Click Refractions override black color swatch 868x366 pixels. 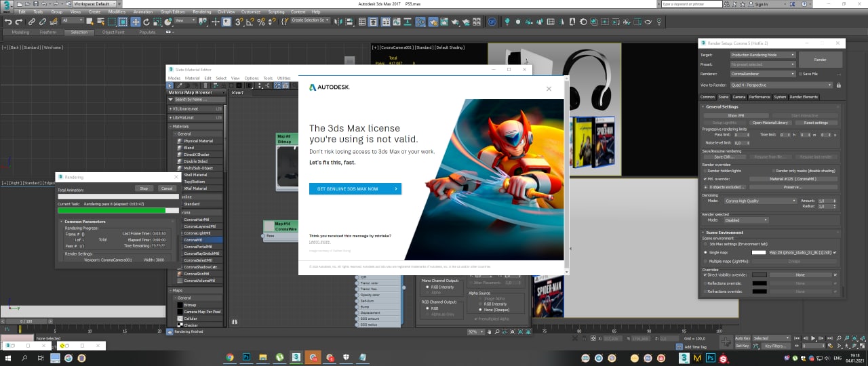[759, 291]
